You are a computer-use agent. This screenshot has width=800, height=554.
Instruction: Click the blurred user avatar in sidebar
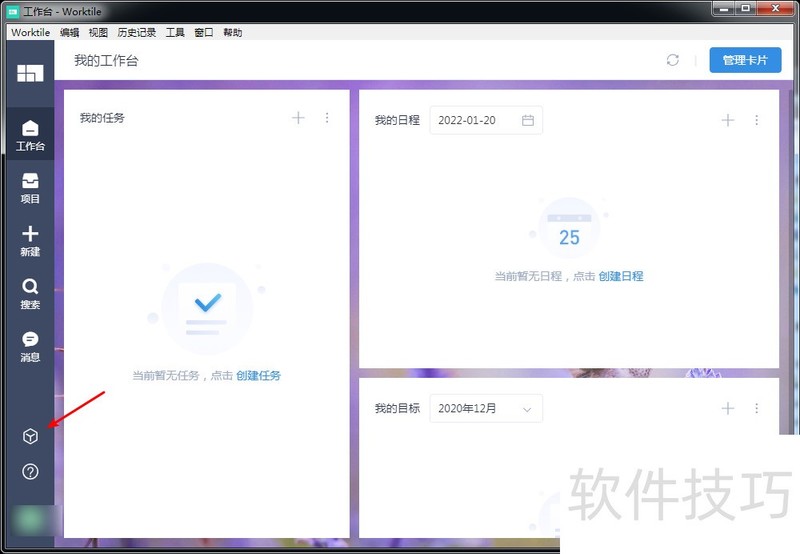pyautogui.click(x=31, y=519)
